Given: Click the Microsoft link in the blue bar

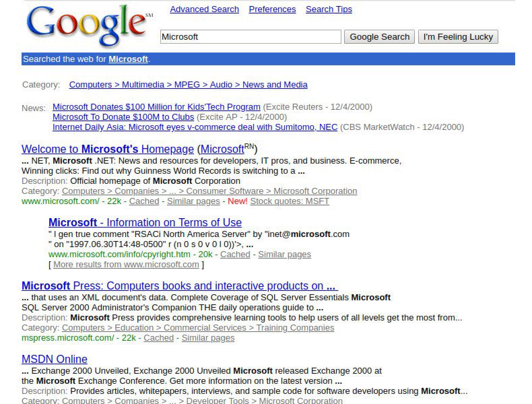Looking at the screenshot, I should point(128,59).
